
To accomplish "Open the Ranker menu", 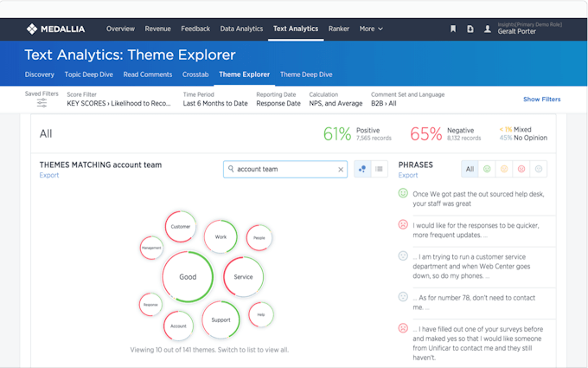I will [x=339, y=29].
